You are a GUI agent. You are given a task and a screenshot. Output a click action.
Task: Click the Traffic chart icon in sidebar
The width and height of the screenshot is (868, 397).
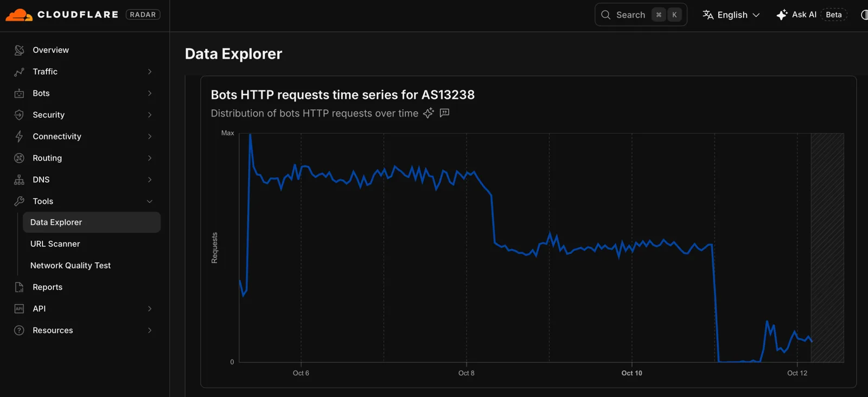coord(19,72)
